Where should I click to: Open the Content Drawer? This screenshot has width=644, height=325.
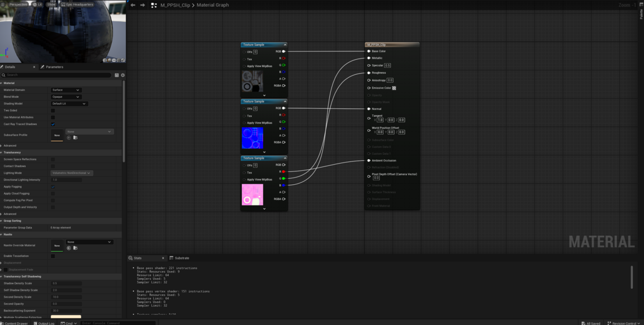[x=16, y=323]
